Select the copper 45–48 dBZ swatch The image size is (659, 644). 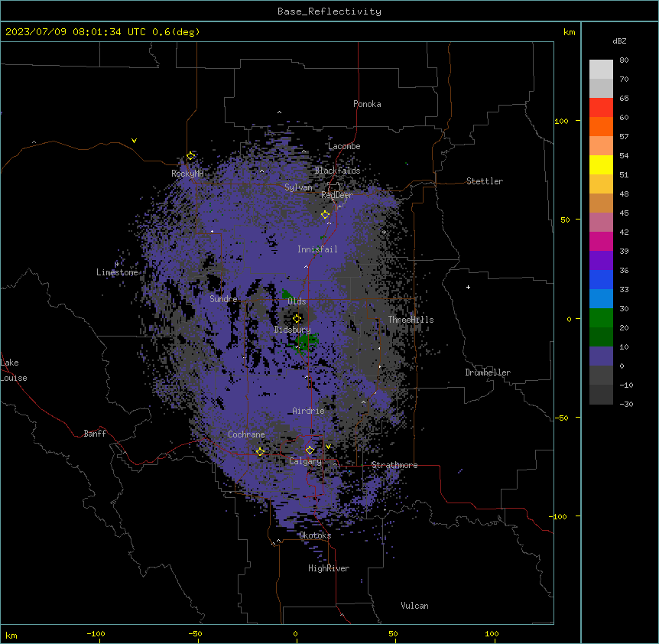tap(601, 203)
